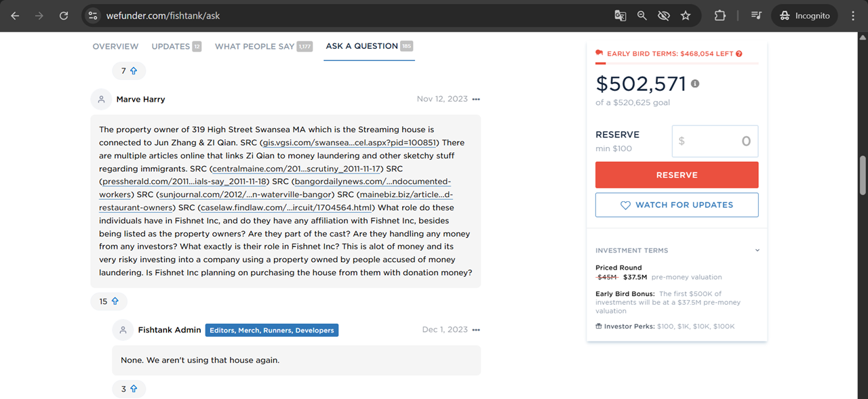Click Marve Harry's avatar icon
This screenshot has height=399, width=868.
pyautogui.click(x=101, y=99)
